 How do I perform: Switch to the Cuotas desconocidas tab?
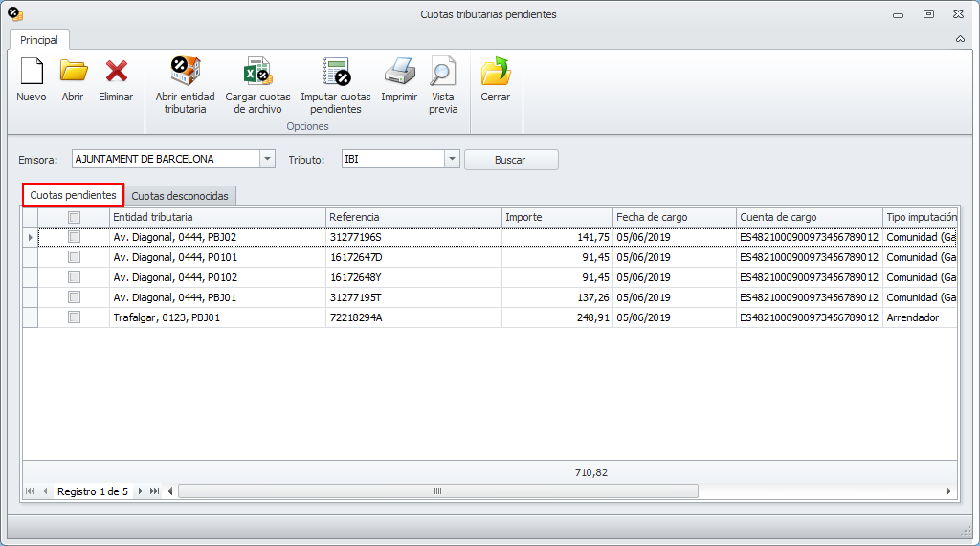pos(180,196)
